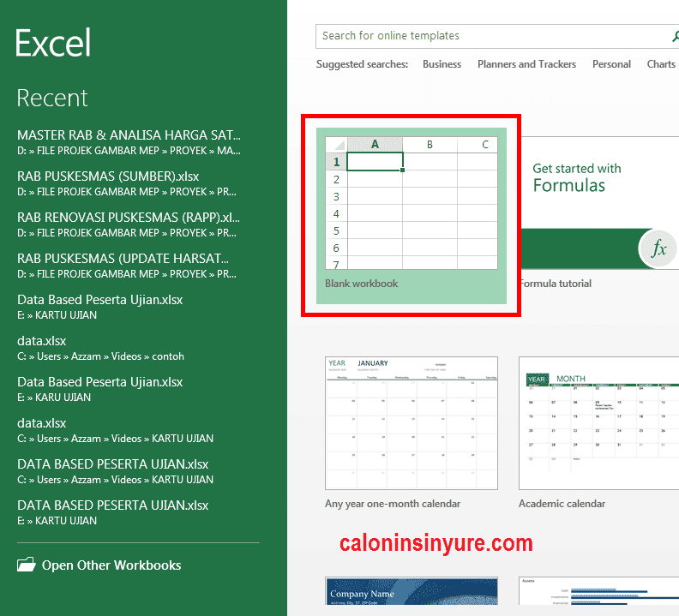Viewport: 679px width, 616px height.
Task: Click the search magnifier icon
Action: point(675,36)
